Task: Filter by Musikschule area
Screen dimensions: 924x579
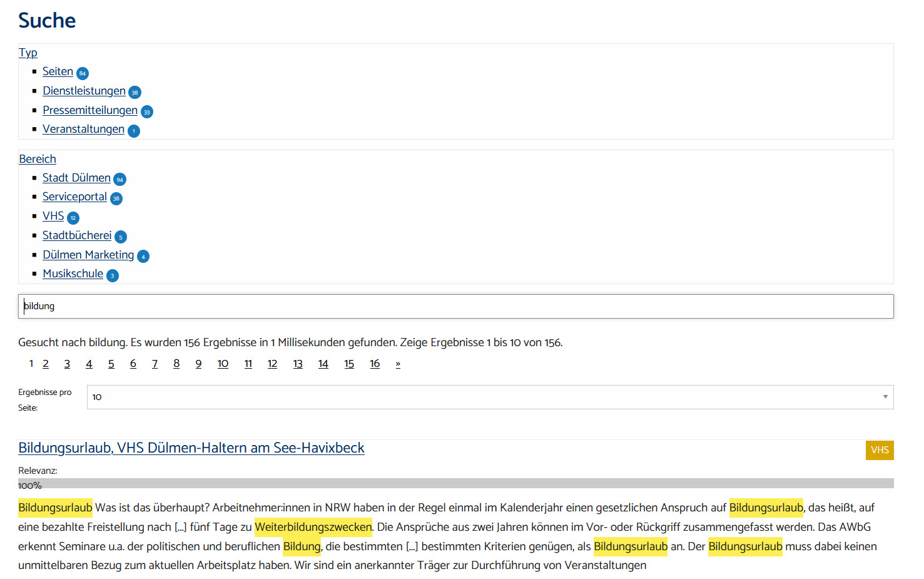Action: click(73, 274)
